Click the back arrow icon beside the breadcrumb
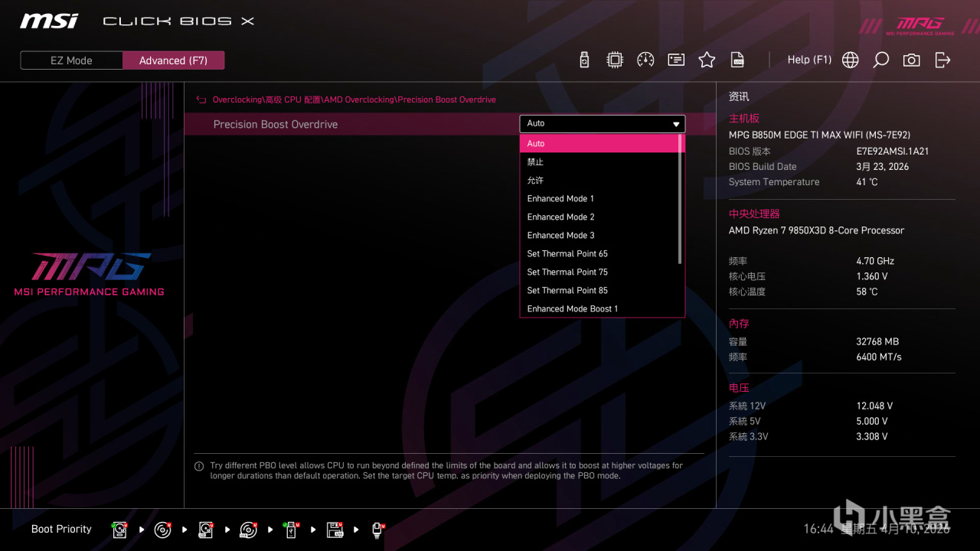Image resolution: width=980 pixels, height=551 pixels. (201, 99)
